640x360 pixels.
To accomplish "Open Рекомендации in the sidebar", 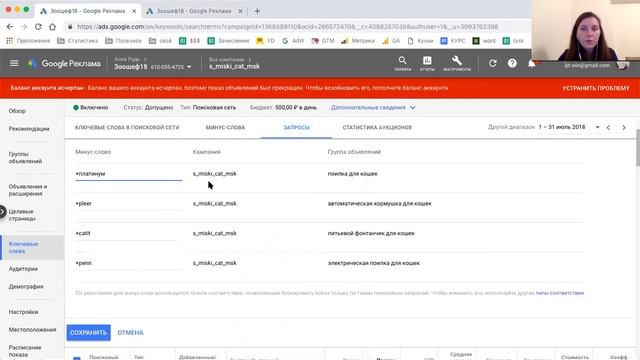I will click(x=29, y=129).
